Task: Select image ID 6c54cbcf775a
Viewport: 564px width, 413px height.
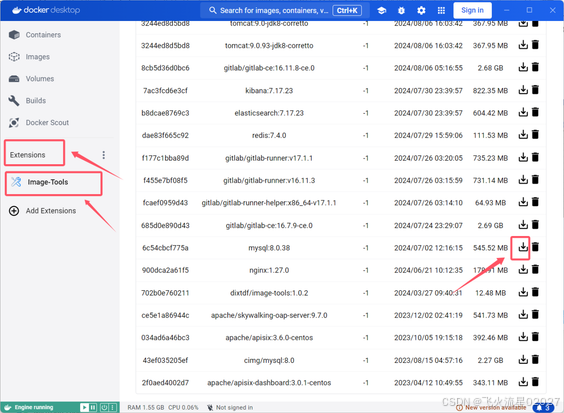Action: pyautogui.click(x=165, y=248)
